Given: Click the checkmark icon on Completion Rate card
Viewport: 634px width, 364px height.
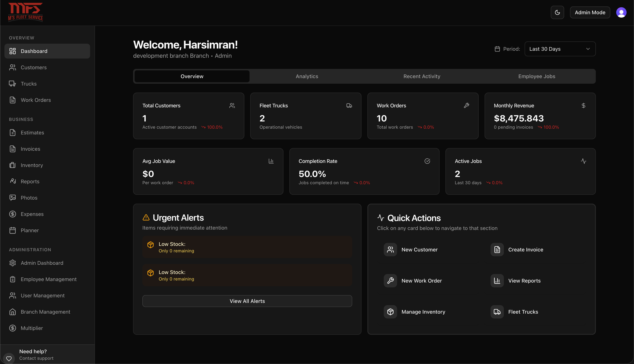Looking at the screenshot, I should 427,161.
